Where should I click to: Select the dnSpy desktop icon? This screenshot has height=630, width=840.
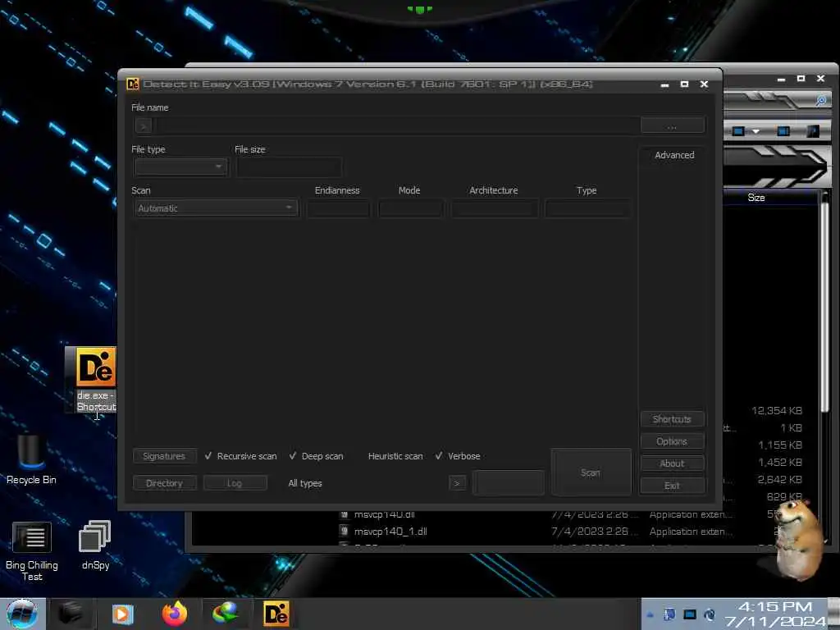(x=95, y=545)
